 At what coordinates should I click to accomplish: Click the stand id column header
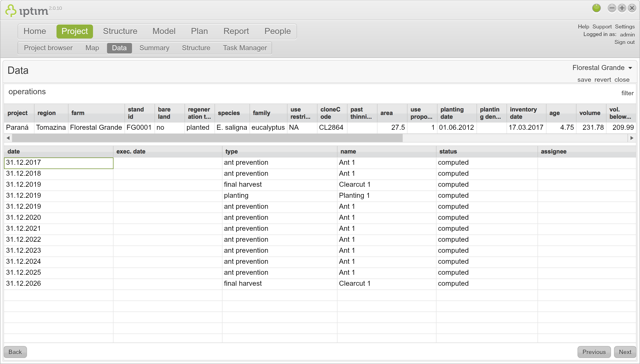point(139,113)
